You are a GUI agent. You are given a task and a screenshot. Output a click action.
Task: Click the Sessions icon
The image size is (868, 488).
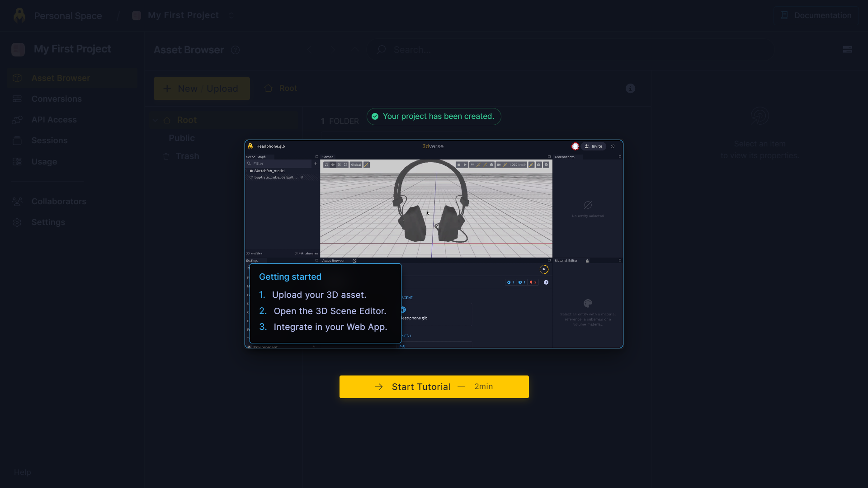[x=17, y=141]
